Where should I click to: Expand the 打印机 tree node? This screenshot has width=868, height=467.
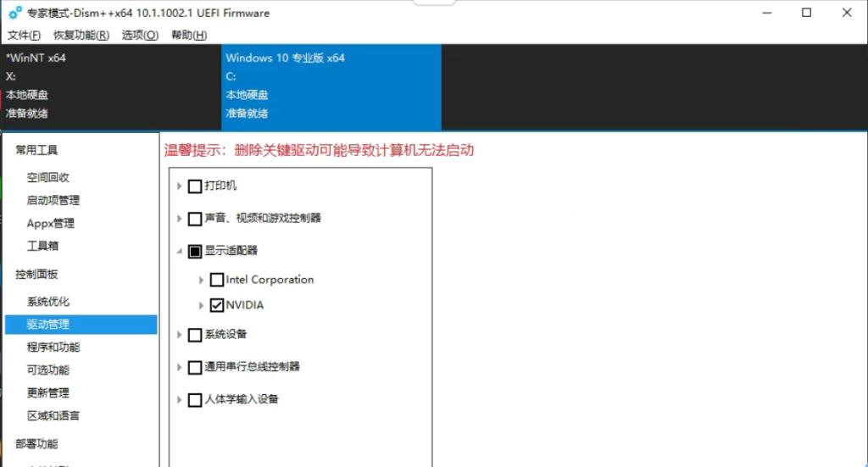[x=180, y=186]
